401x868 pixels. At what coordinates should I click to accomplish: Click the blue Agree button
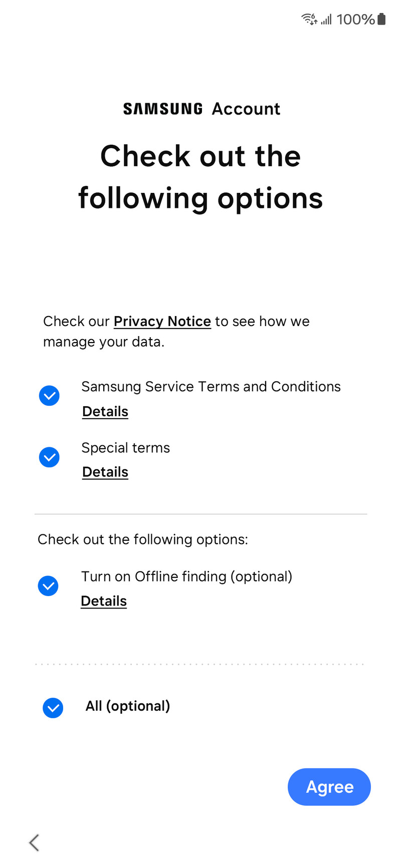tap(329, 787)
